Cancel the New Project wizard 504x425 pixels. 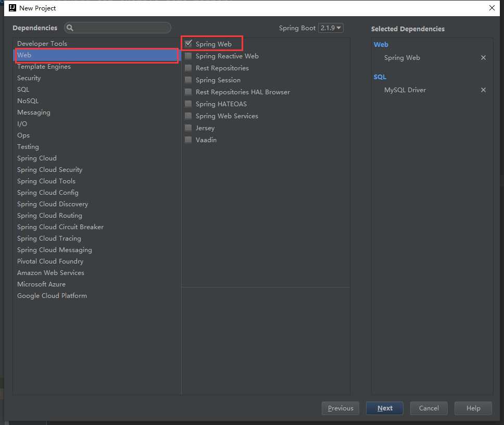[x=429, y=408]
